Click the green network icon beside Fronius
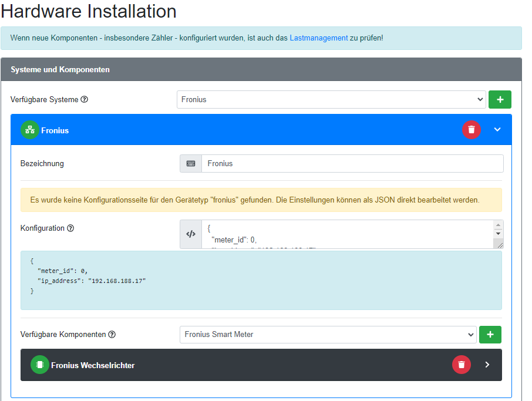The height and width of the screenshot is (401, 532). tap(30, 130)
